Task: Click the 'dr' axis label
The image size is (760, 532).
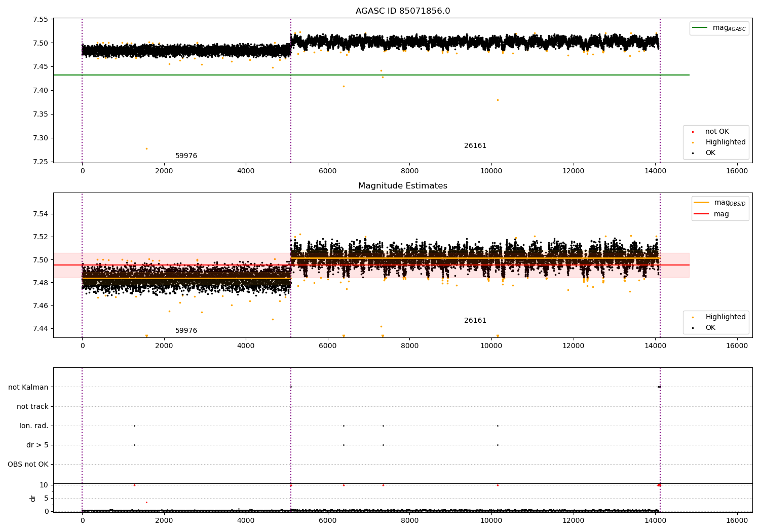Action: click(x=33, y=498)
